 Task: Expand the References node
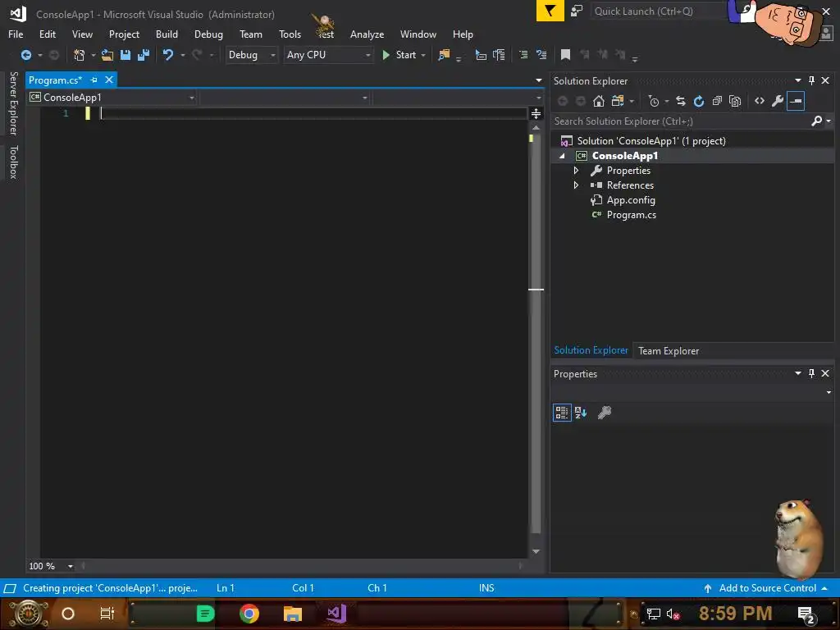[577, 185]
